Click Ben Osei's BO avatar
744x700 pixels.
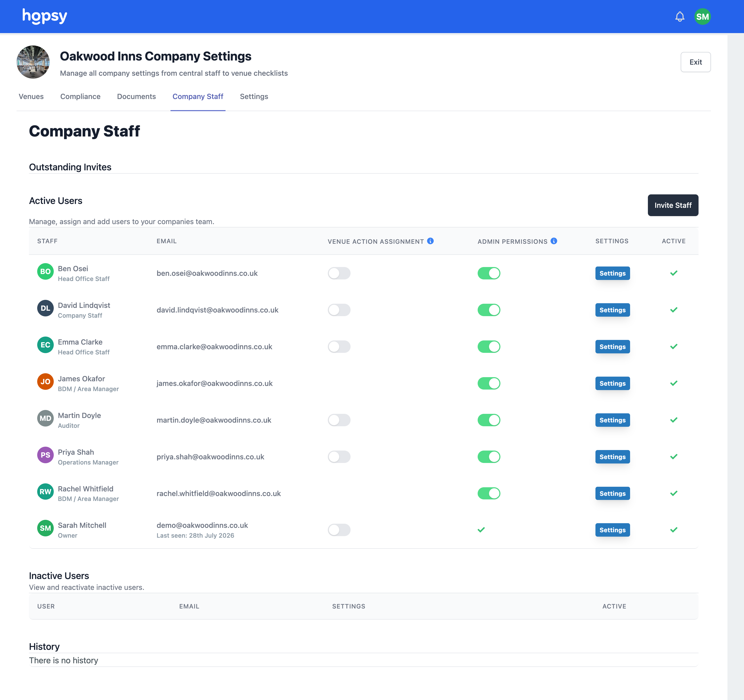click(45, 271)
